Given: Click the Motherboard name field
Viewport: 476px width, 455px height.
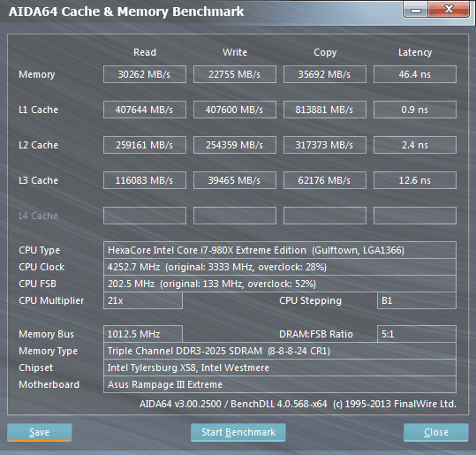Looking at the screenshot, I should click(280, 384).
